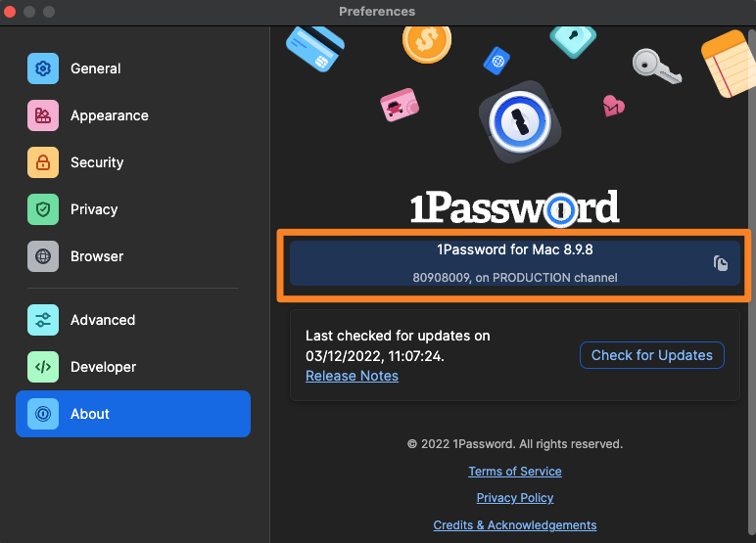
Task: Open the General preferences tab
Action: (x=95, y=68)
